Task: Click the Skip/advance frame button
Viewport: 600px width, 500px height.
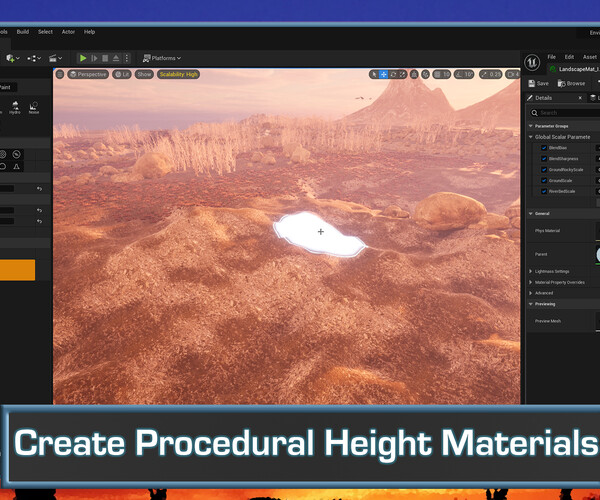Action: (94, 58)
